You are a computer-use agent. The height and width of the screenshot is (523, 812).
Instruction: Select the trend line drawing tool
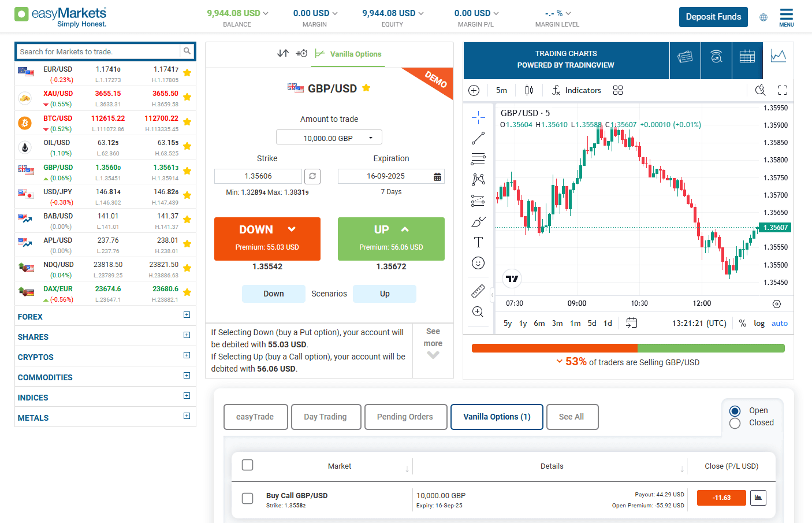(x=478, y=138)
